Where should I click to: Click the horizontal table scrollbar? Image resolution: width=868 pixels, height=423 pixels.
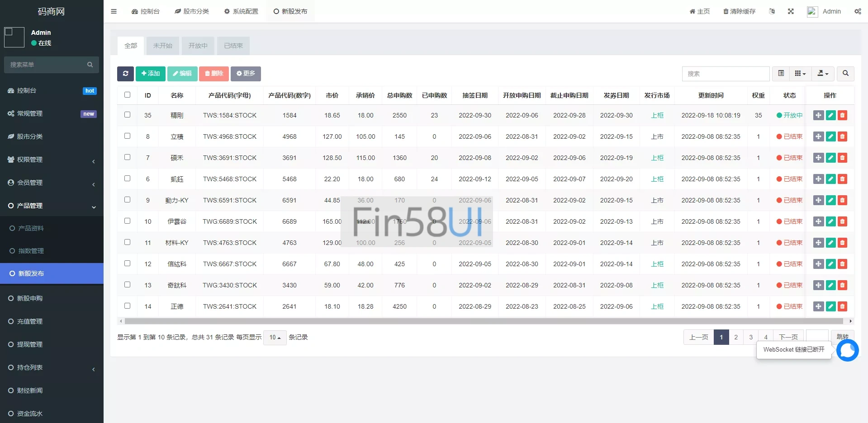484,321
